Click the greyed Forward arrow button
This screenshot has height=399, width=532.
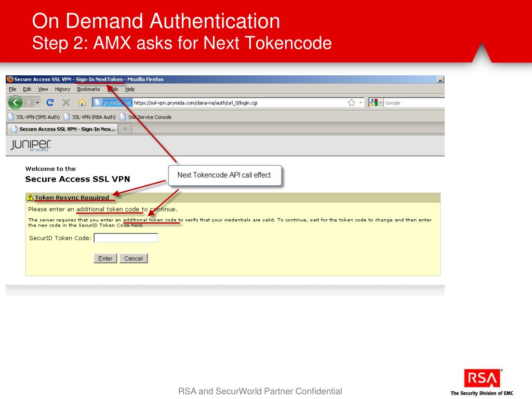(x=29, y=102)
